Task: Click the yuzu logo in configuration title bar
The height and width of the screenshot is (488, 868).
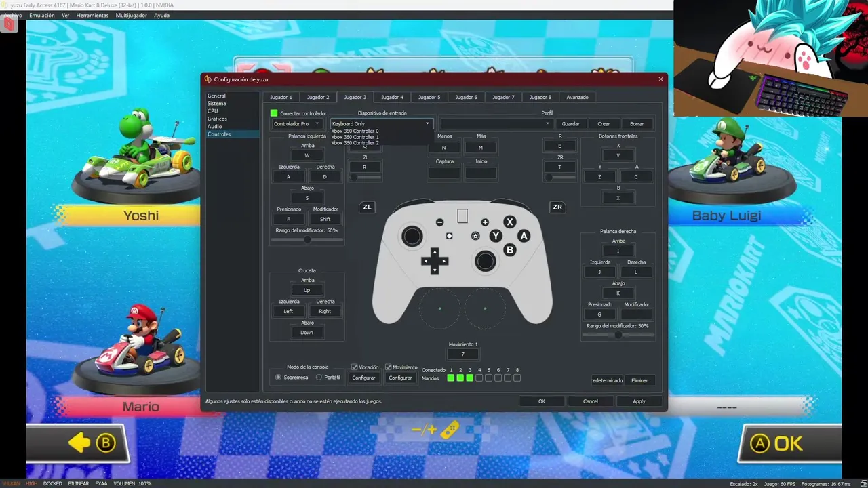Action: (208, 79)
